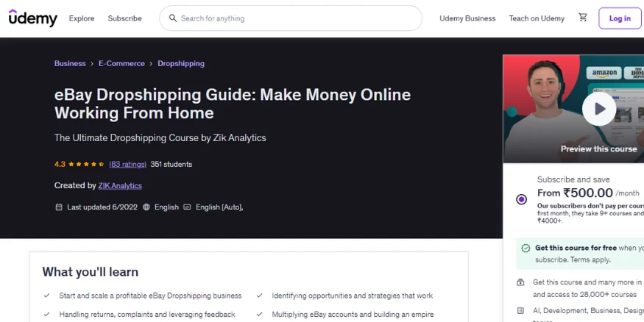Screen dimensions: 644x322
Task: Open the Explore menu
Action: click(82, 18)
